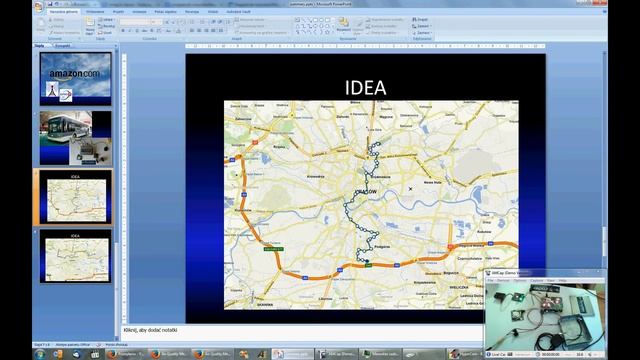This screenshot has width=640, height=360.
Task: Select the last IDEA slide thumbnail
Action: click(x=76, y=256)
